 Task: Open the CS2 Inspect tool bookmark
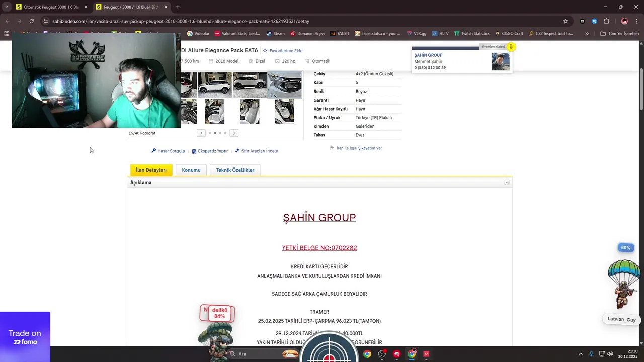click(551, 34)
